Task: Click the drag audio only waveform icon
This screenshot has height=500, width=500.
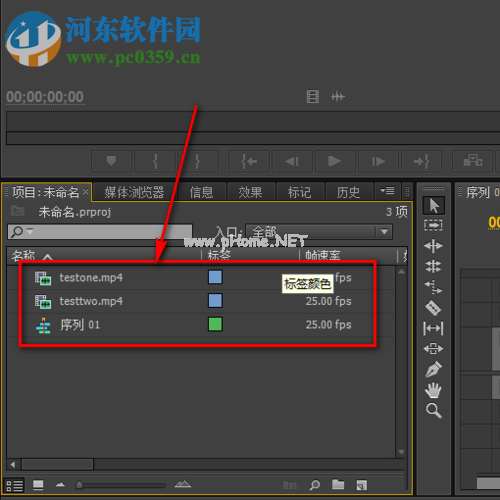Action: 338,97
